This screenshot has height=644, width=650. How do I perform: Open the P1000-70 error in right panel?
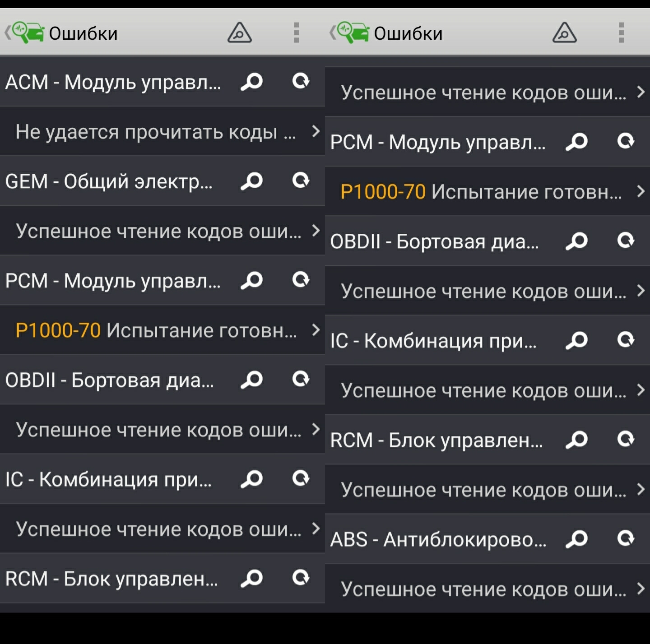coord(481,192)
